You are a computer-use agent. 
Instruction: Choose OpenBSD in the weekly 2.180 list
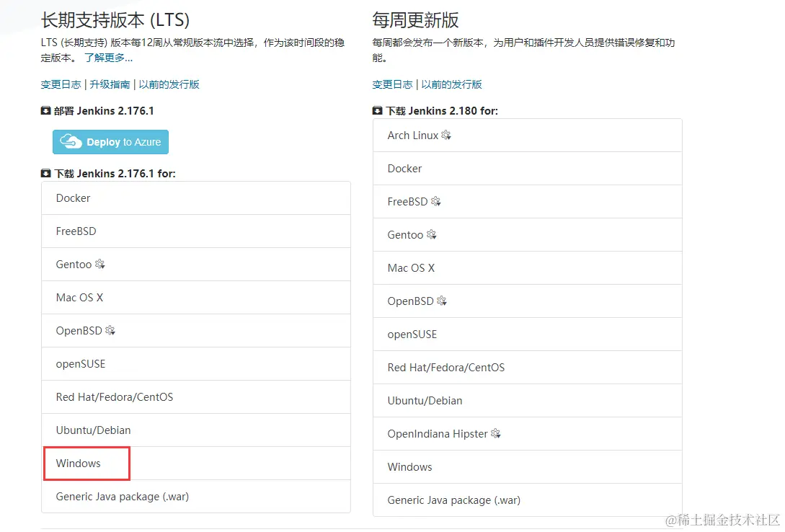click(x=527, y=301)
